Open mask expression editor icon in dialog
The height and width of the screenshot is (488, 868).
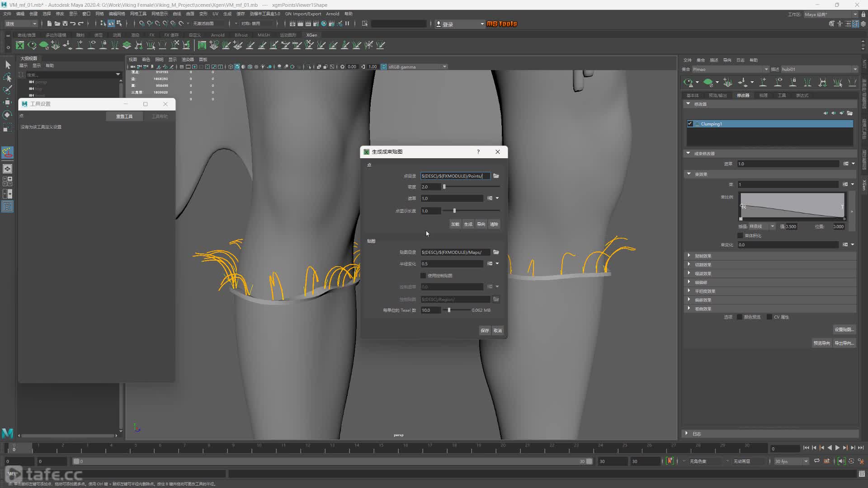[x=490, y=198]
